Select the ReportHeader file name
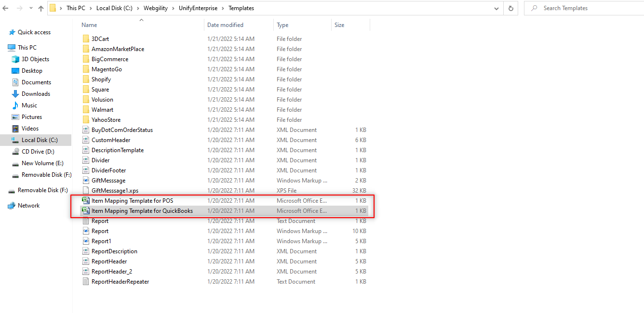Image resolution: width=644 pixels, height=313 pixels. [x=109, y=261]
